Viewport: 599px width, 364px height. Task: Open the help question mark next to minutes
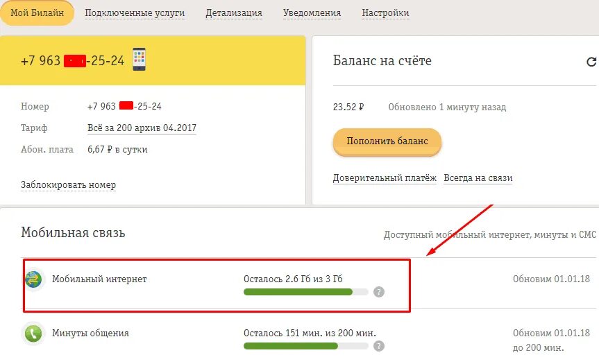click(x=378, y=346)
